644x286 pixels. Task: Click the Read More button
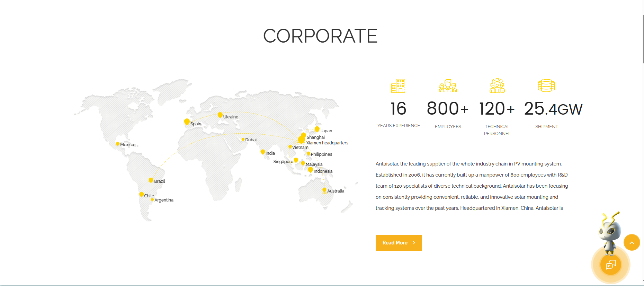click(399, 243)
